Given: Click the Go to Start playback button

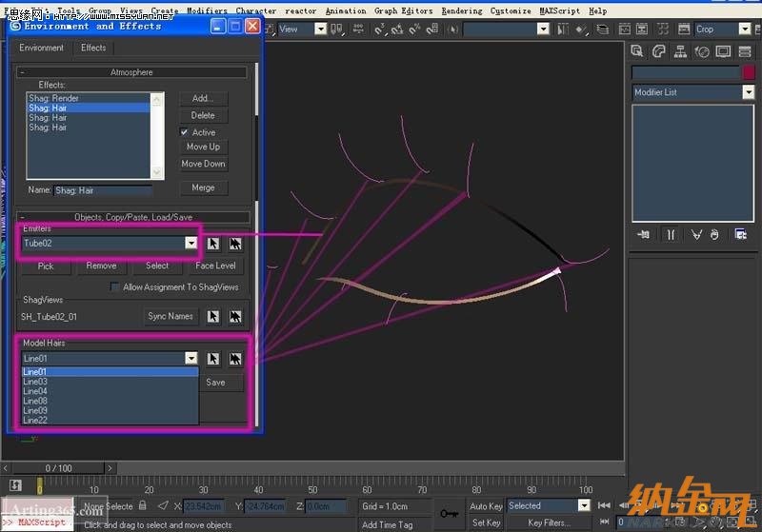Looking at the screenshot, I should [x=604, y=505].
